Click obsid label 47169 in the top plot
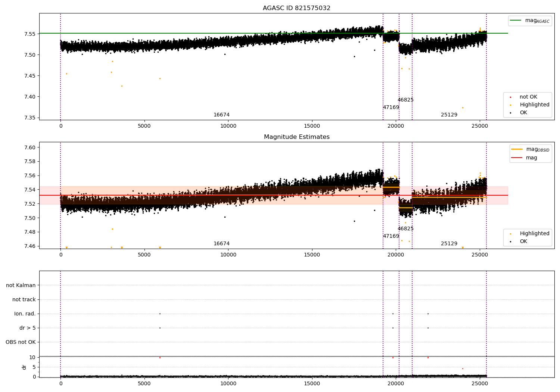 [391, 107]
